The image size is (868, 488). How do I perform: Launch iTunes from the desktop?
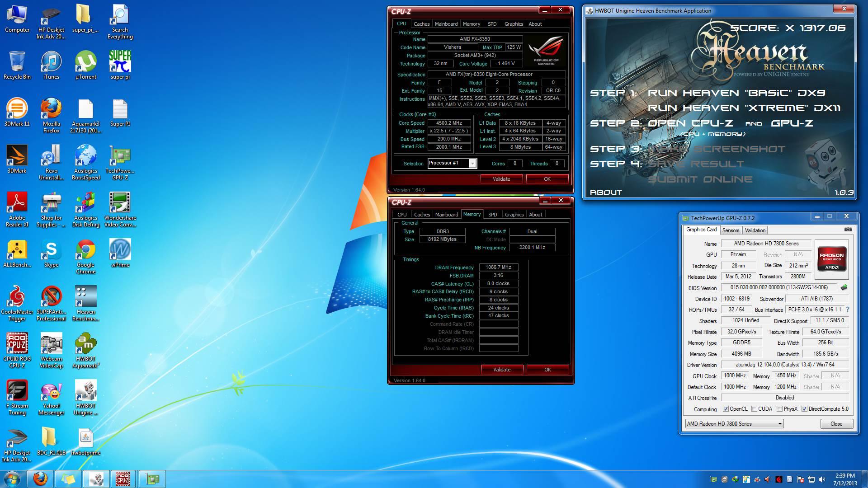51,66
